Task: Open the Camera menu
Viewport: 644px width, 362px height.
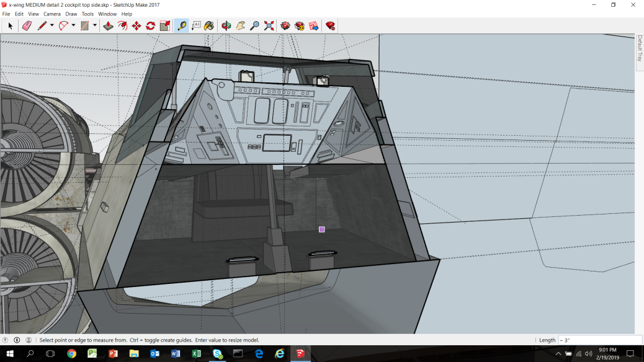Action: coord(51,14)
